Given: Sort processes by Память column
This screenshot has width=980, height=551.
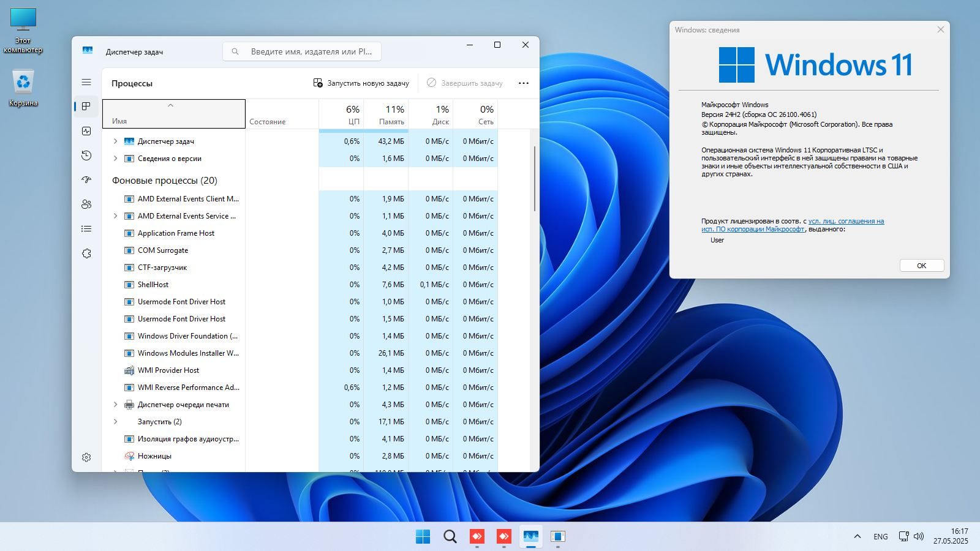Looking at the screenshot, I should pos(386,114).
